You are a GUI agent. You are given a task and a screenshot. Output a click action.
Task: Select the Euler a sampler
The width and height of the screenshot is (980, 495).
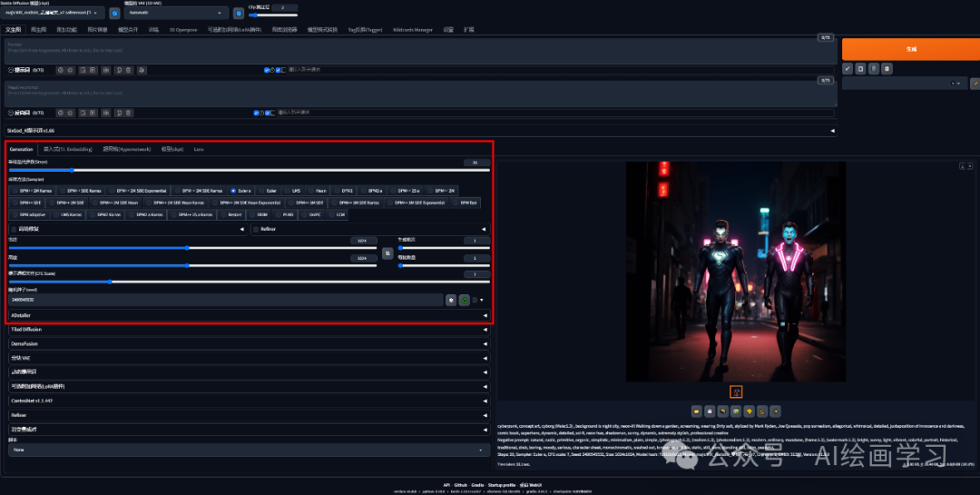[x=240, y=190]
